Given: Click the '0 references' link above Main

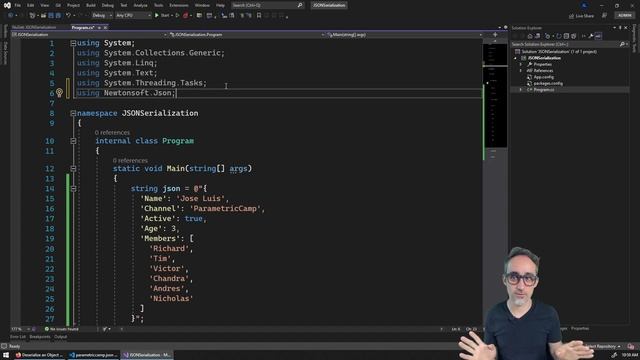Looking at the screenshot, I should [x=130, y=160].
